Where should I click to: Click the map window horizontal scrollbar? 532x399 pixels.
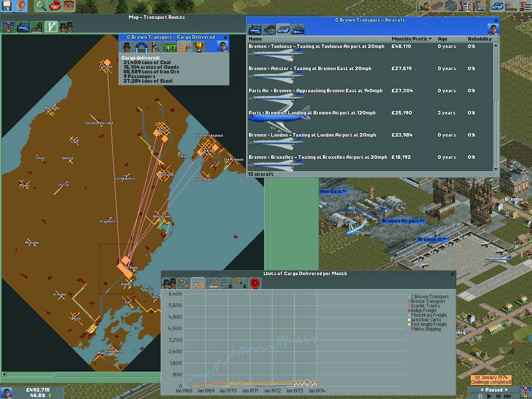pyautogui.click(x=81, y=374)
